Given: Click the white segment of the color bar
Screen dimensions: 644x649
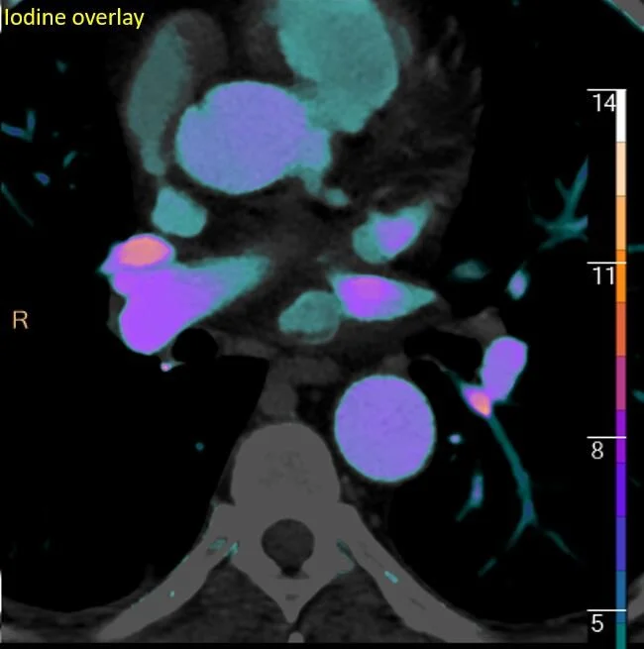Looking at the screenshot, I should [x=621, y=116].
